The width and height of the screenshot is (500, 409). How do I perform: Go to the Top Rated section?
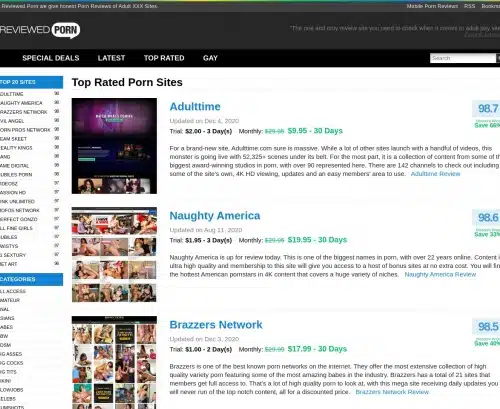click(164, 58)
